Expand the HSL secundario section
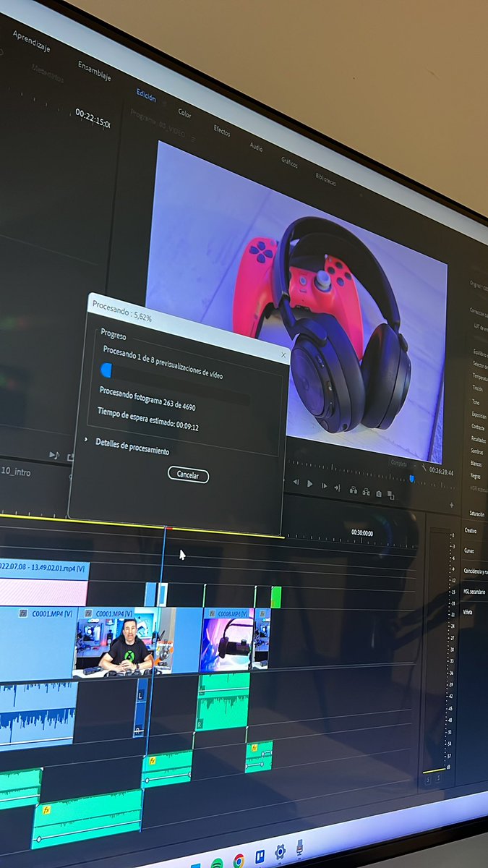488x868 pixels. [x=474, y=592]
